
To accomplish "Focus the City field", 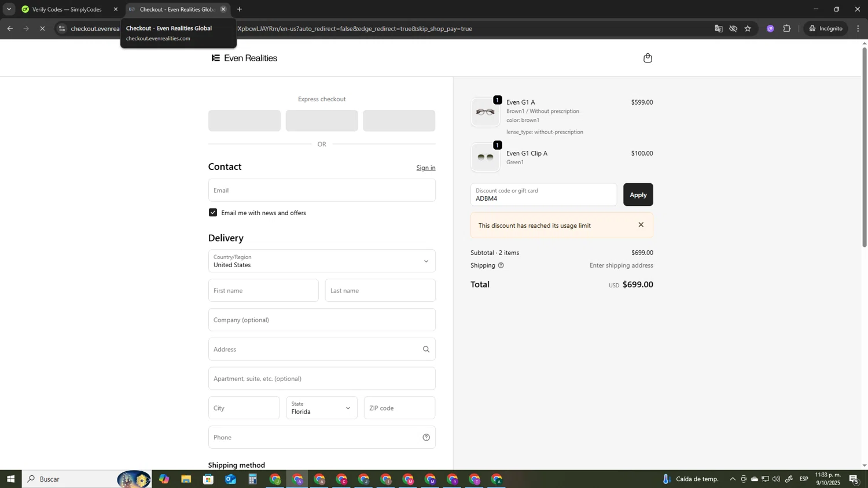I will click(244, 408).
